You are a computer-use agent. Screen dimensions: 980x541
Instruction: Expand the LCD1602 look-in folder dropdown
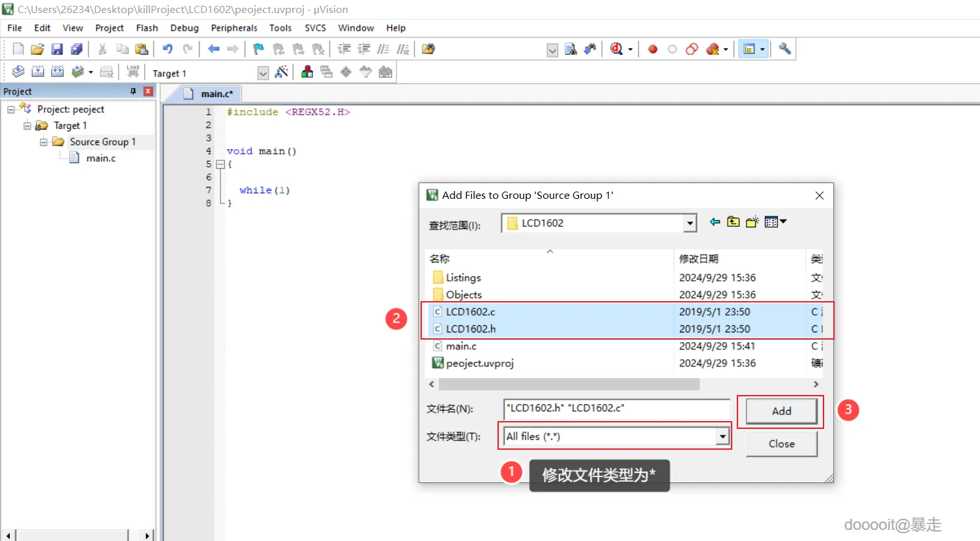pyautogui.click(x=690, y=223)
